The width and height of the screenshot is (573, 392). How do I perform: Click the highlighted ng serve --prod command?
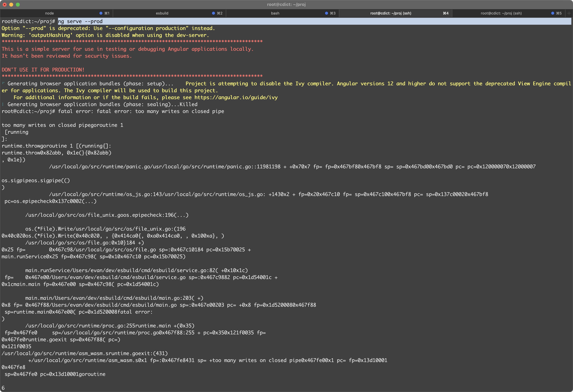coord(80,21)
